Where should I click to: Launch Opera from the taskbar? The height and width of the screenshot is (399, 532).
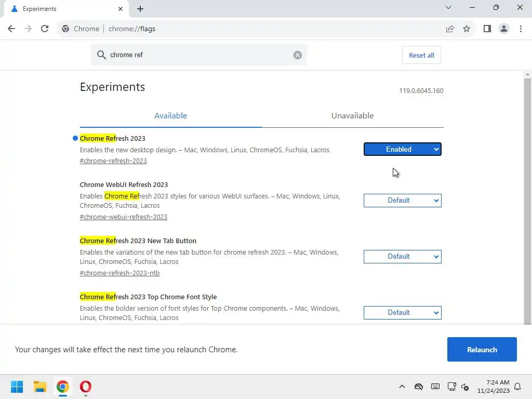click(x=86, y=387)
